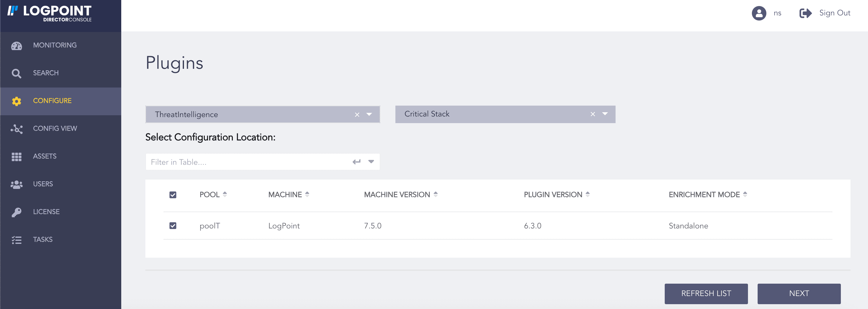This screenshot has width=868, height=309.
Task: Open the table filter dropdown arrow
Action: point(371,162)
